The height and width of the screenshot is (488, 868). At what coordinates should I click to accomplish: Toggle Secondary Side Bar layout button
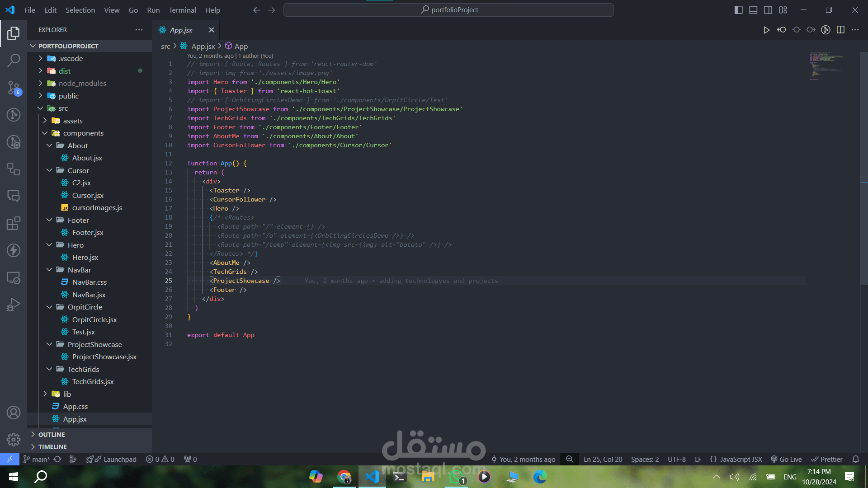point(768,10)
